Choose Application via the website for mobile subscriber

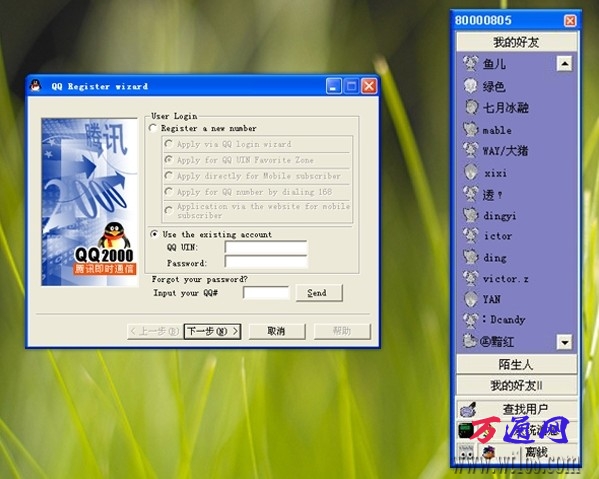point(257,210)
